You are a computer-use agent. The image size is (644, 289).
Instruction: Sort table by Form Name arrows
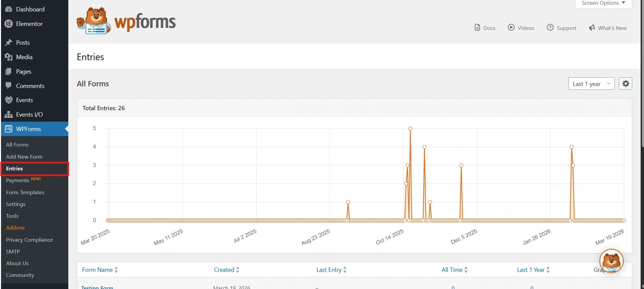(116, 270)
